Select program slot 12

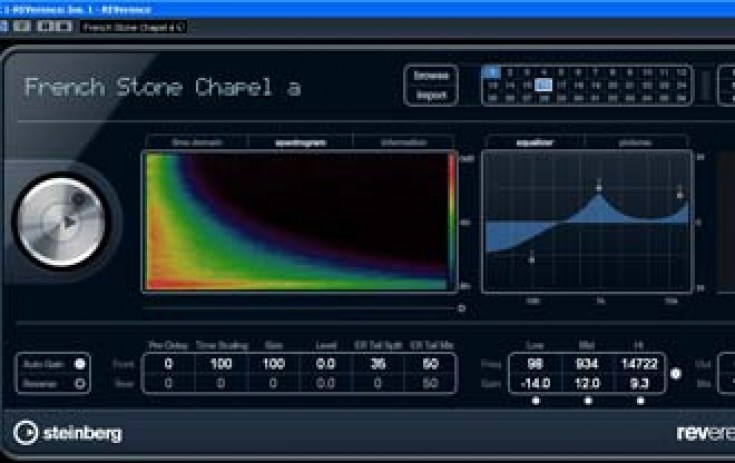point(682,72)
